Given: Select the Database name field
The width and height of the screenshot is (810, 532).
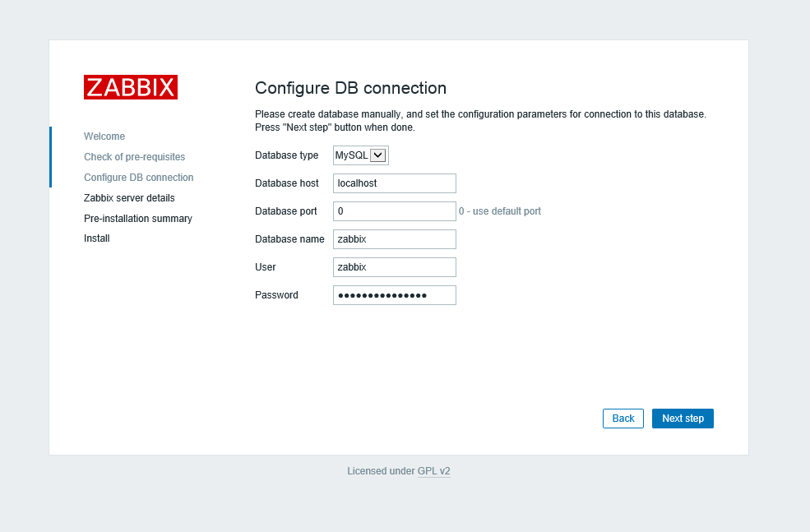Looking at the screenshot, I should (395, 239).
